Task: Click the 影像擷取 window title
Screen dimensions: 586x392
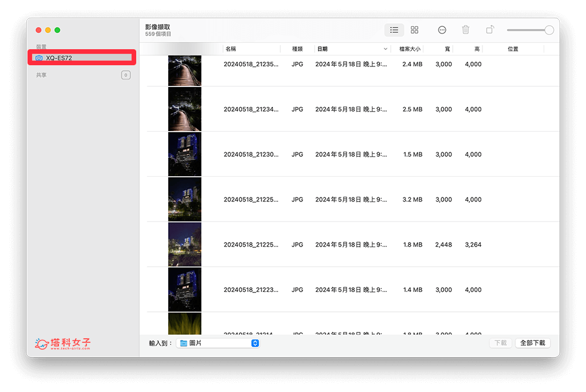Action: click(157, 27)
